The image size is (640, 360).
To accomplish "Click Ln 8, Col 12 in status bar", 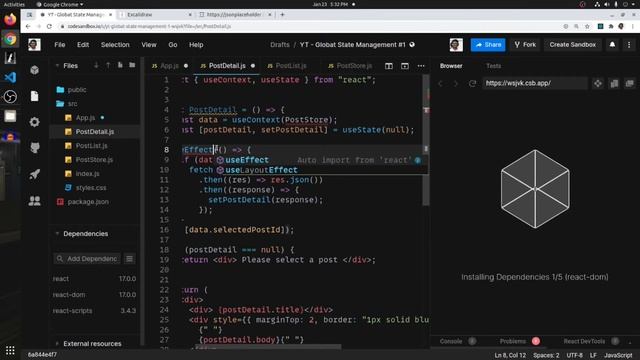I will coord(510,355).
